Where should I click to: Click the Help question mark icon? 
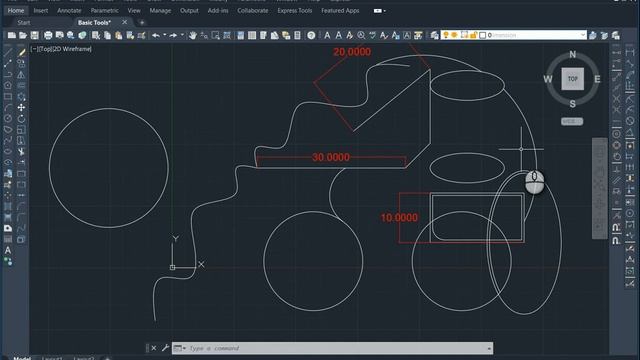(311, 36)
